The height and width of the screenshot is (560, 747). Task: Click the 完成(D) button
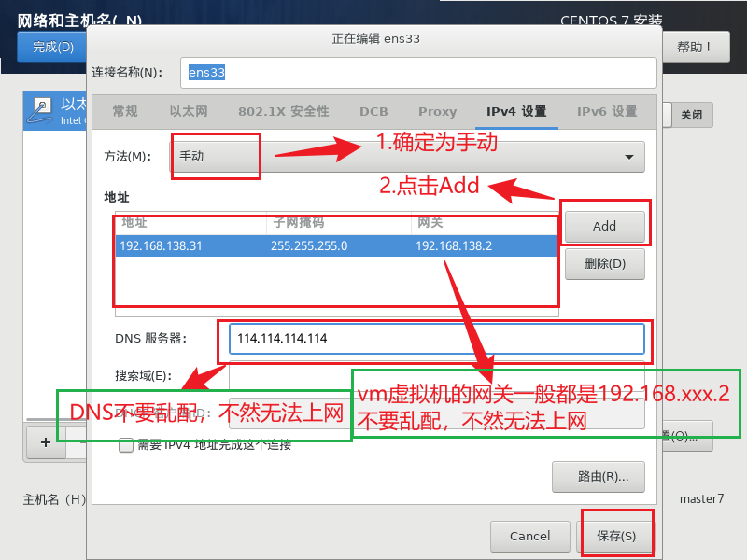pyautogui.click(x=52, y=47)
